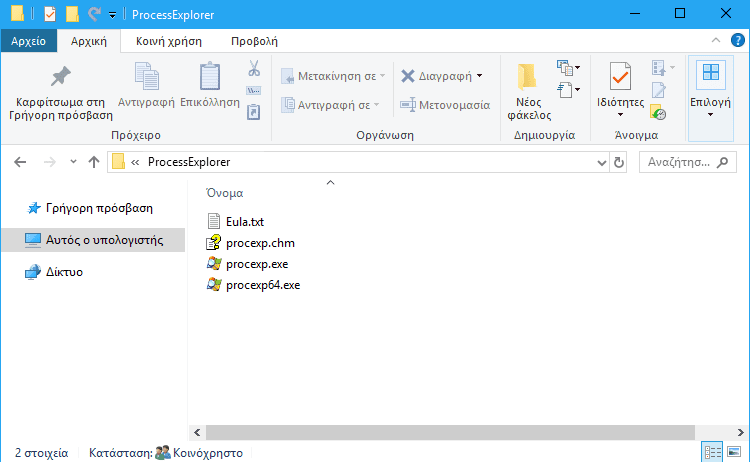Select the procexp.chm file
This screenshot has width=750, height=462.
click(251, 243)
